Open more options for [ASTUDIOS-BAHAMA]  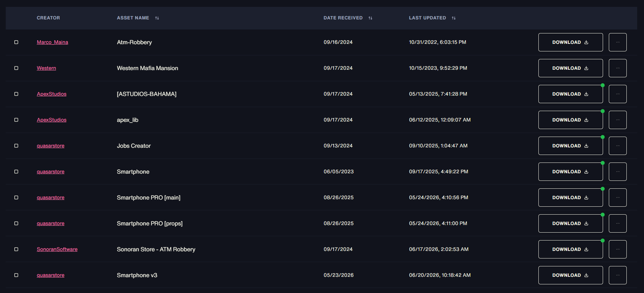[x=617, y=94]
